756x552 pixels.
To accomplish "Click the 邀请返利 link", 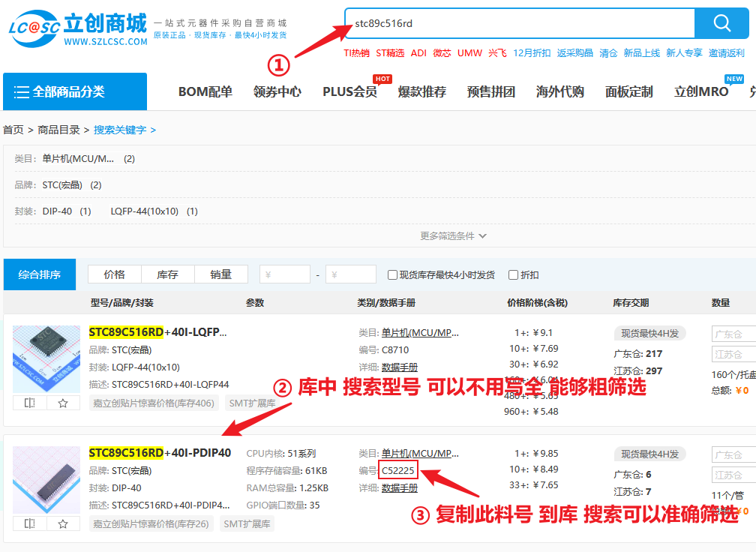I will [x=727, y=53].
